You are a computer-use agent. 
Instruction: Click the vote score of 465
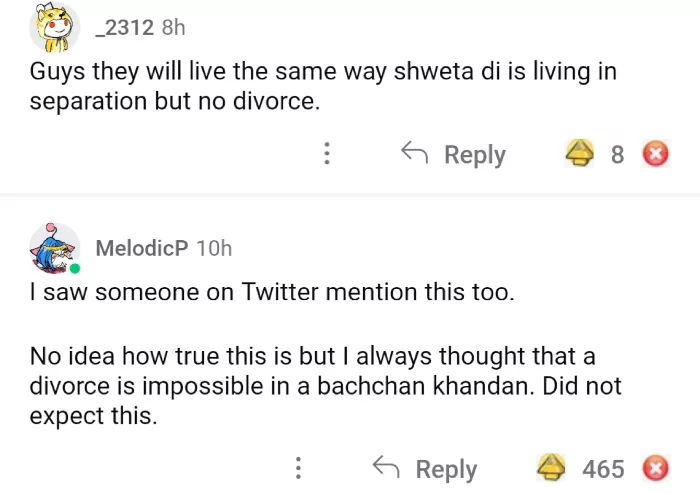603,468
